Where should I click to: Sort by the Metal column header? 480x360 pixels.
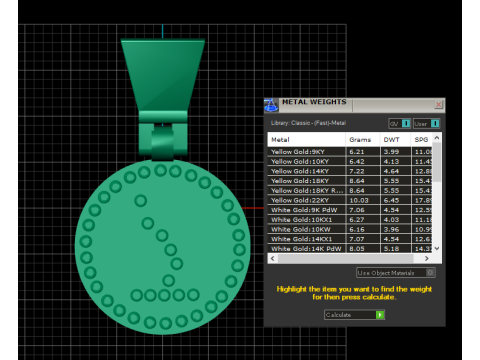[306, 140]
